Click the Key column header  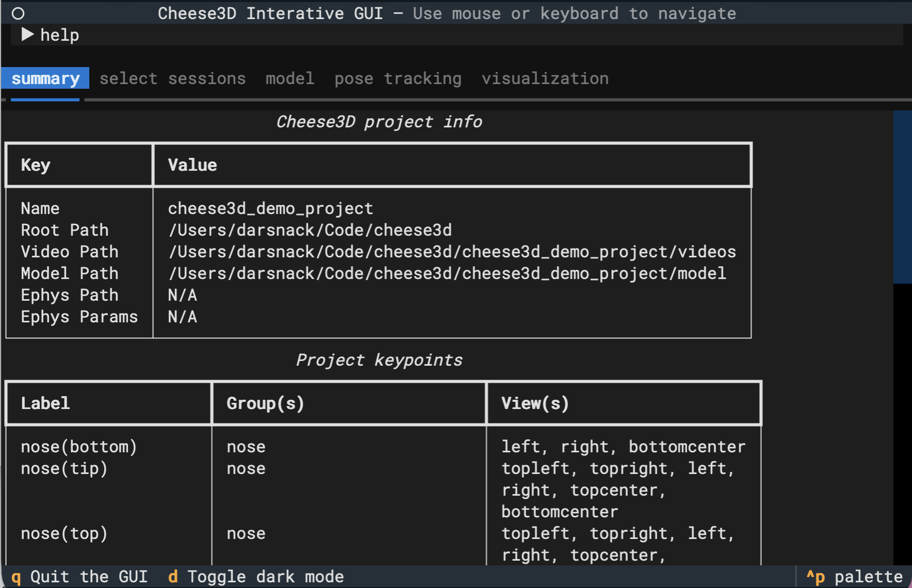(x=35, y=165)
